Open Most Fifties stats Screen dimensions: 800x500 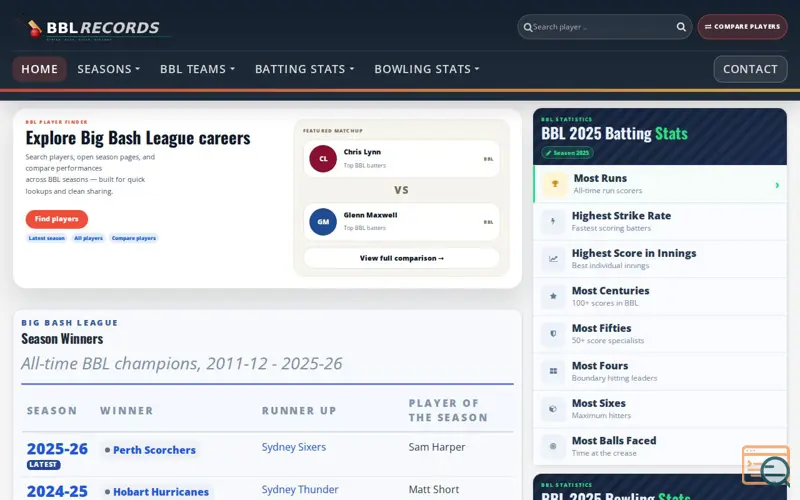pos(660,334)
